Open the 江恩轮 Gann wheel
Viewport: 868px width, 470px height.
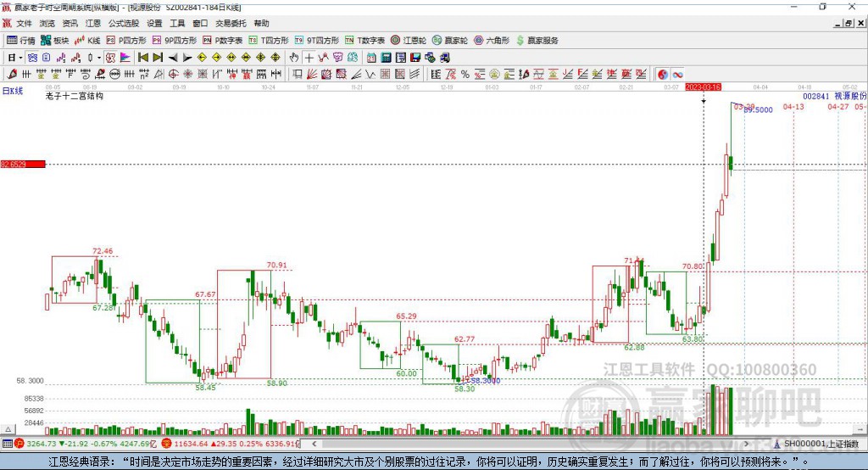[408, 41]
